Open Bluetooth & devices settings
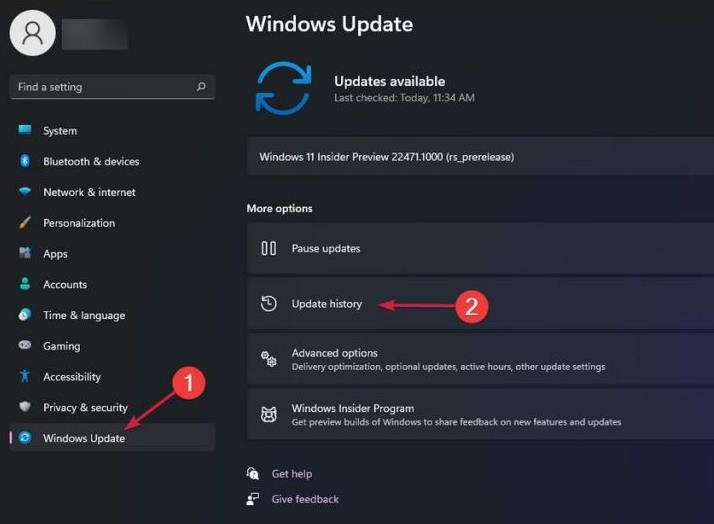 tap(112, 161)
